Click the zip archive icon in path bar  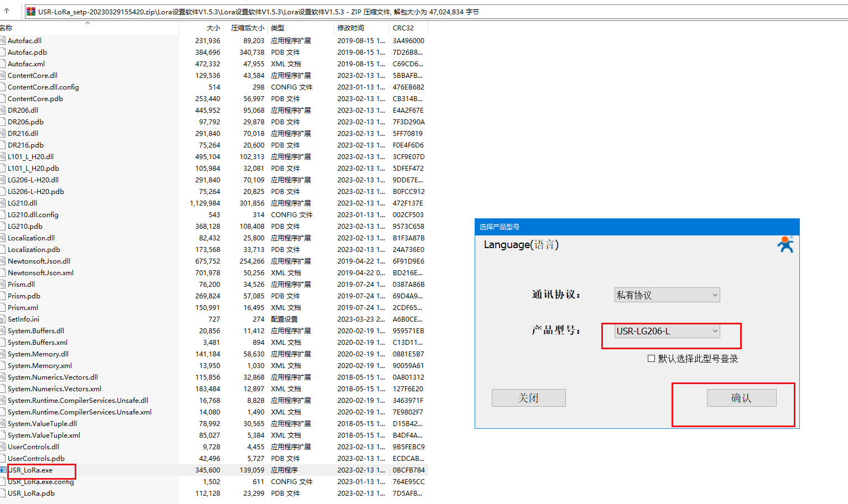pos(31,12)
